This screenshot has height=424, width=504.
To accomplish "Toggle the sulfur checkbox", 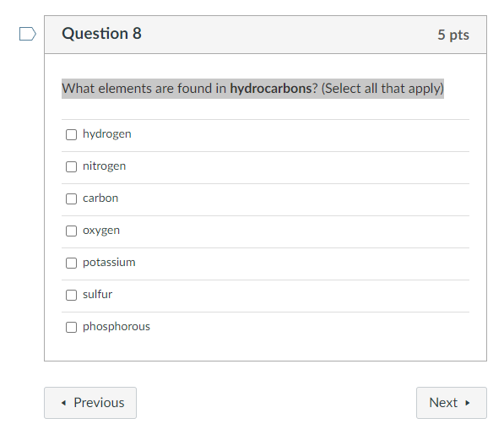I will (72, 295).
